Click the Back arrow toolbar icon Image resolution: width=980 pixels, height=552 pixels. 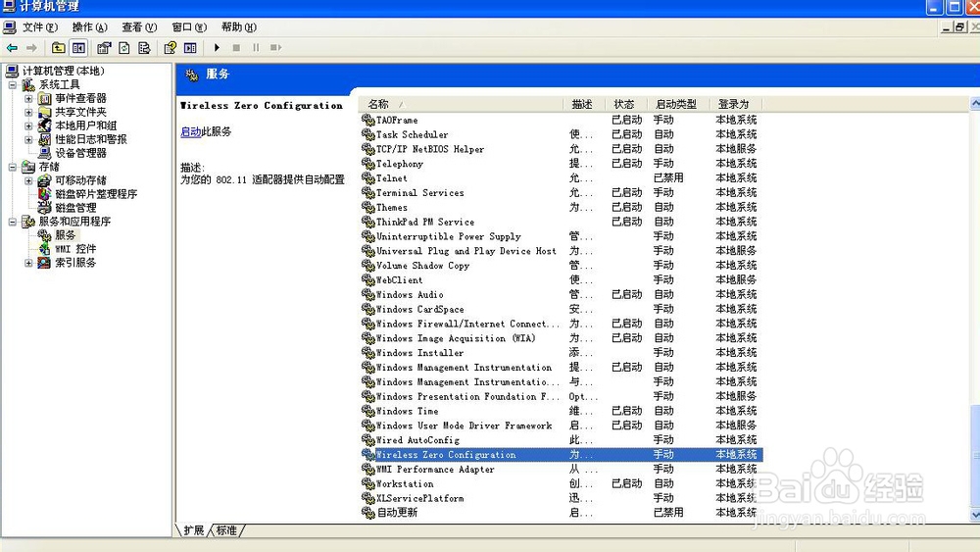point(12,47)
